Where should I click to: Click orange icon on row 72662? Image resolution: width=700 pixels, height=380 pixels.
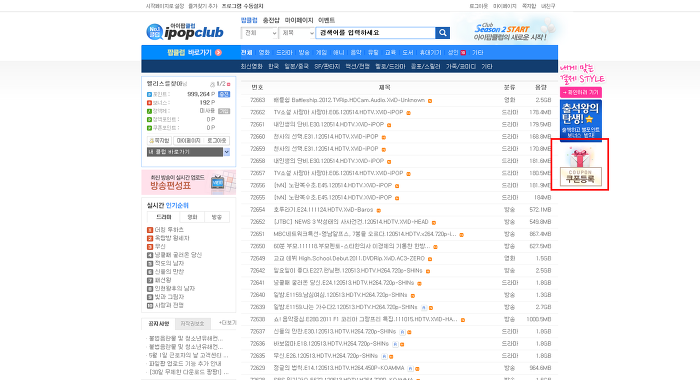point(408,113)
